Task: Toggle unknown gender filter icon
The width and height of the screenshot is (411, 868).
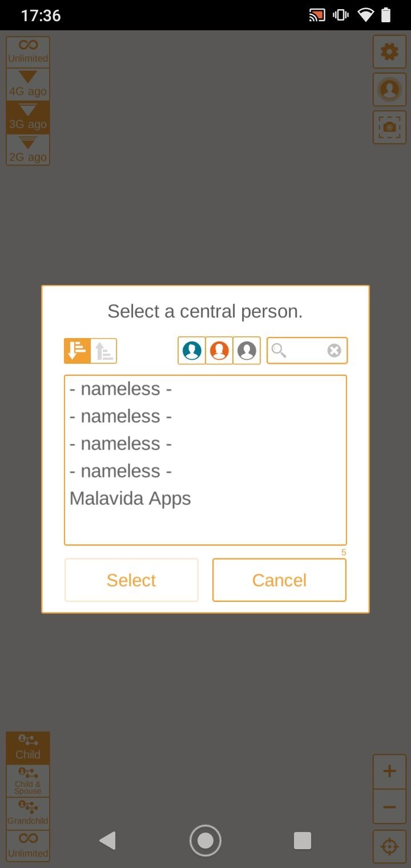Action: click(247, 351)
